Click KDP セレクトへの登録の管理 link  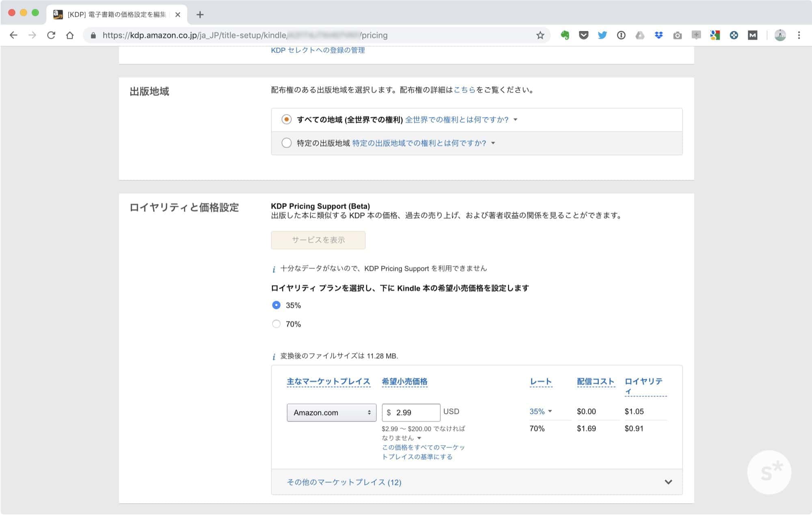tap(317, 50)
